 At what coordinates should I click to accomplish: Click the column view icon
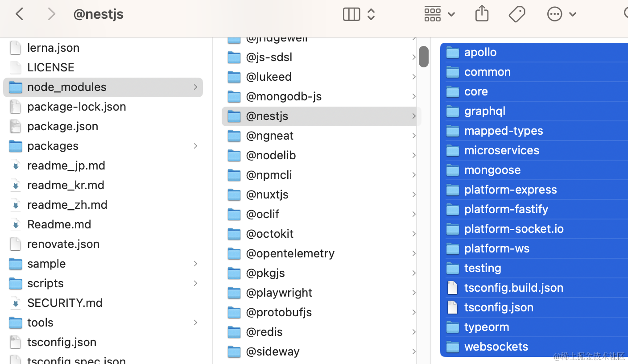click(x=351, y=14)
